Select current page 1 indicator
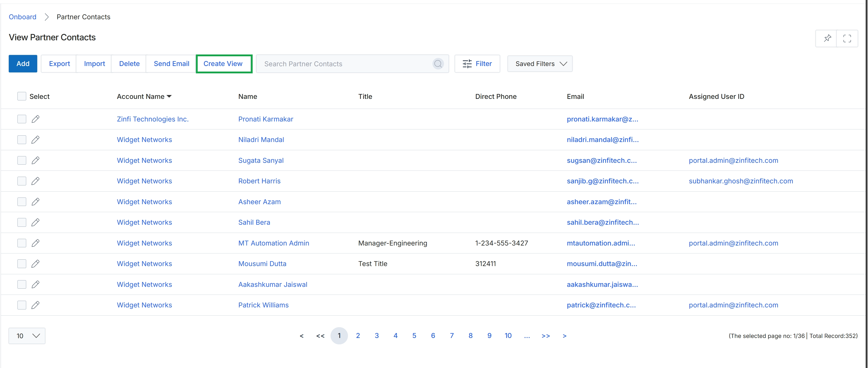The image size is (868, 368). click(339, 336)
